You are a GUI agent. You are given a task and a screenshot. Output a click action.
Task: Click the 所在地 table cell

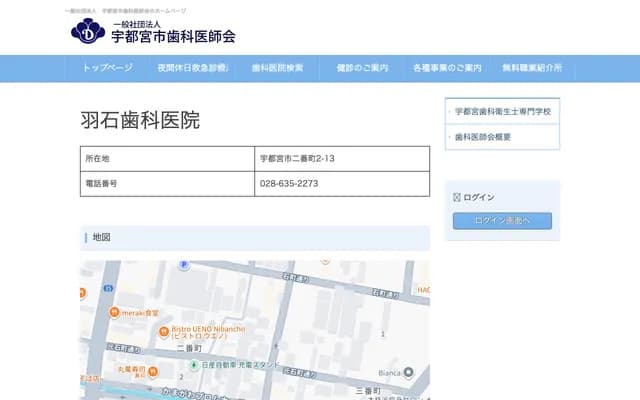pyautogui.click(x=167, y=159)
